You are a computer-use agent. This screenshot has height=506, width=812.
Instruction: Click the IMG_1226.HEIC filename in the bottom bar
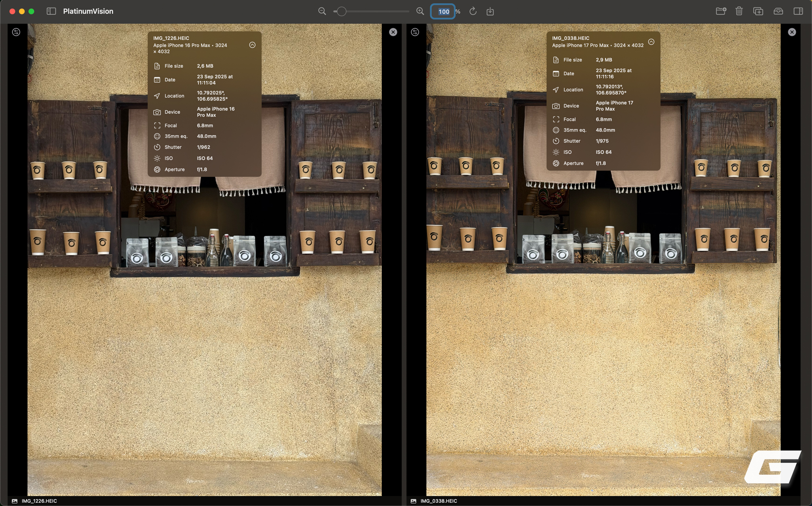pos(39,501)
